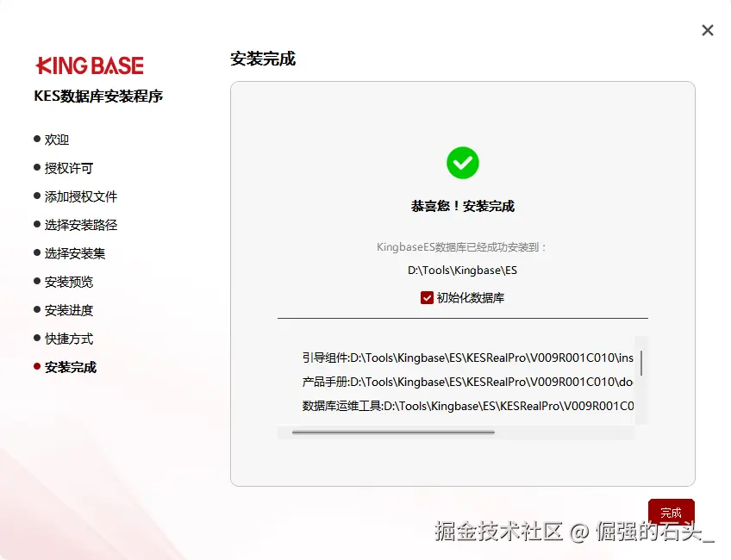
Task: Click the KingbaseES数据库已经成功安装到 text
Action: (x=460, y=247)
